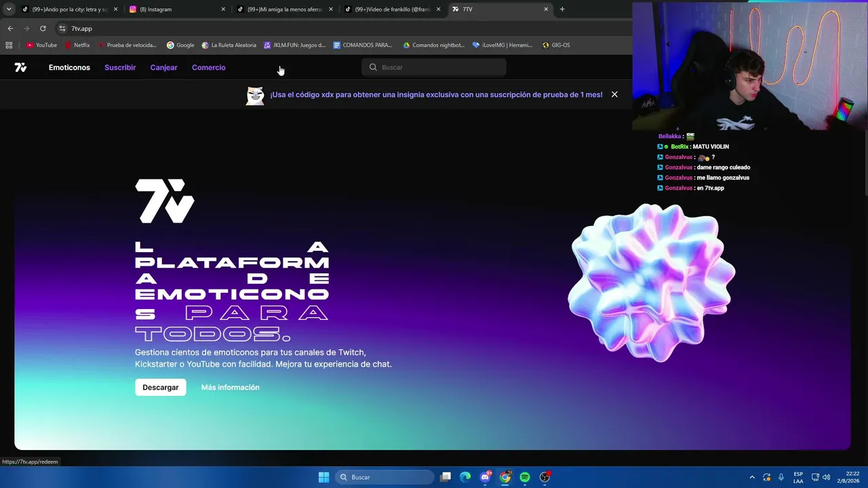Click the chat message 'me llamo gonzalvus'
Screen dimensions: 868x488
pos(722,178)
